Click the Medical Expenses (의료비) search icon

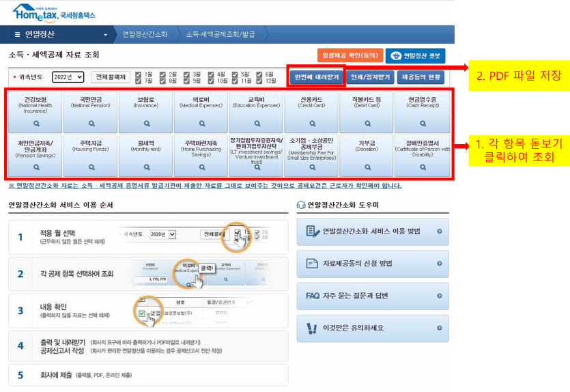coord(201,125)
